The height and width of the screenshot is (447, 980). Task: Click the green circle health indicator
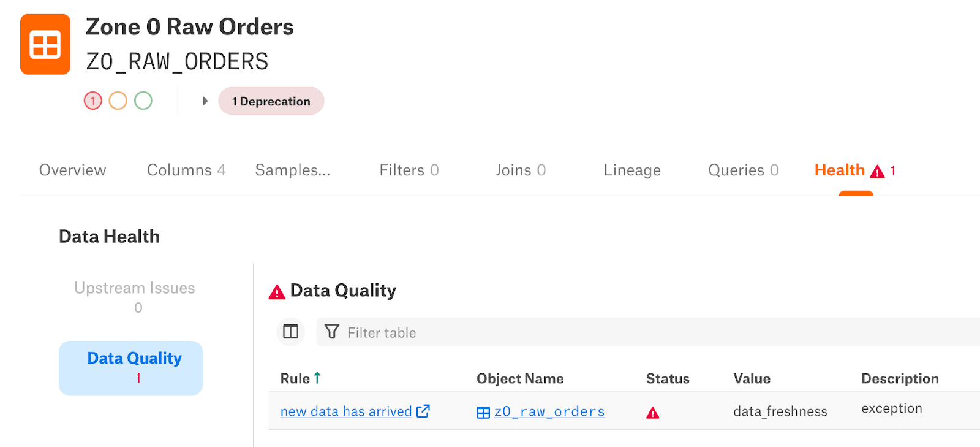point(143,101)
